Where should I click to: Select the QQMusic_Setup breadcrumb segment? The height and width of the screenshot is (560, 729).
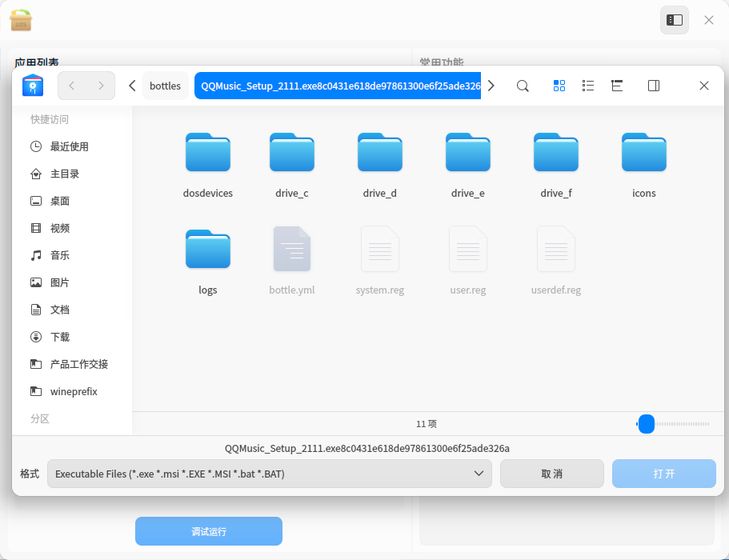(338, 86)
